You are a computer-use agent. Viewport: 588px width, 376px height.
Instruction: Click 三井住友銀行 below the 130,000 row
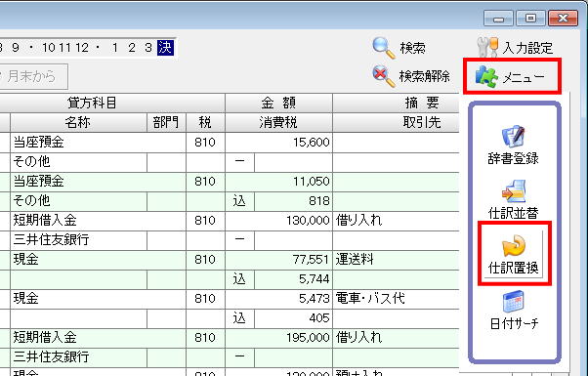pos(51,240)
